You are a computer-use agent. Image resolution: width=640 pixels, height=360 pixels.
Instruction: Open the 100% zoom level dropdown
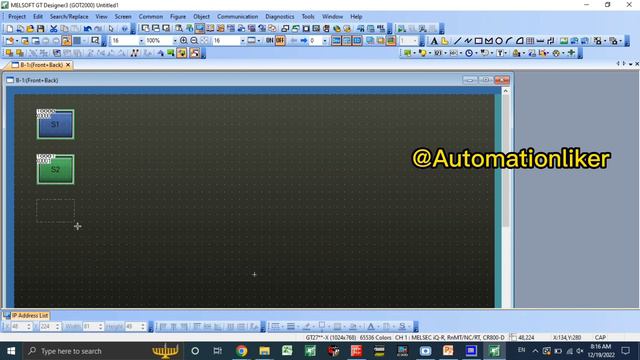pyautogui.click(x=175, y=41)
